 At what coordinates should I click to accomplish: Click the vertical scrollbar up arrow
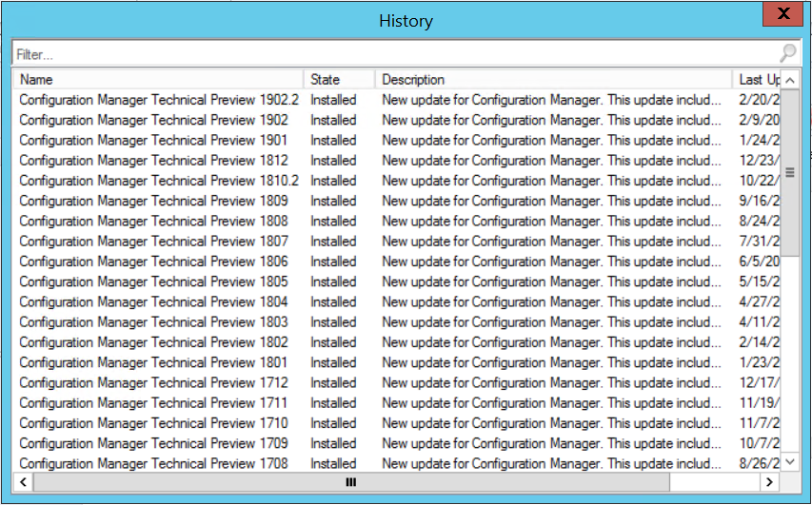pos(790,80)
